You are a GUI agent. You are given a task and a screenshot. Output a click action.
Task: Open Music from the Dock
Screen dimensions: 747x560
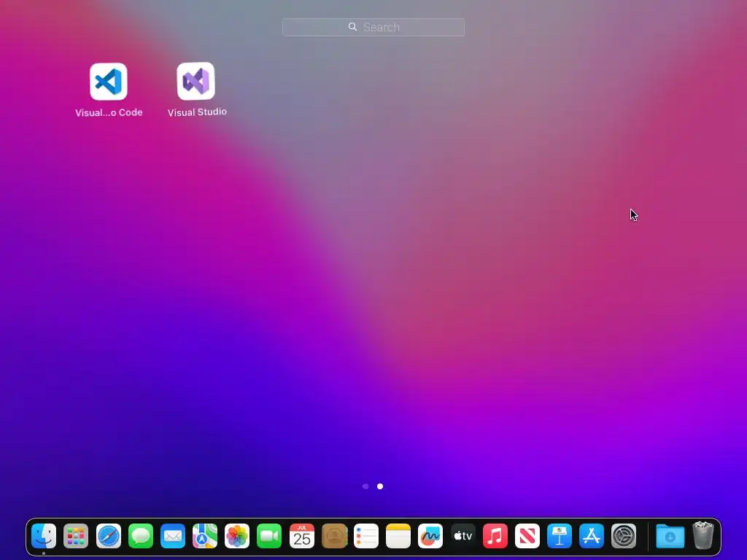click(x=495, y=536)
